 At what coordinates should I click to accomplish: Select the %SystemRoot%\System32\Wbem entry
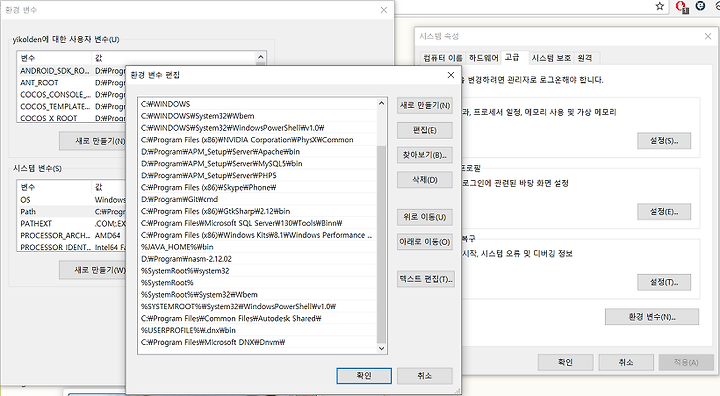[x=258, y=295]
